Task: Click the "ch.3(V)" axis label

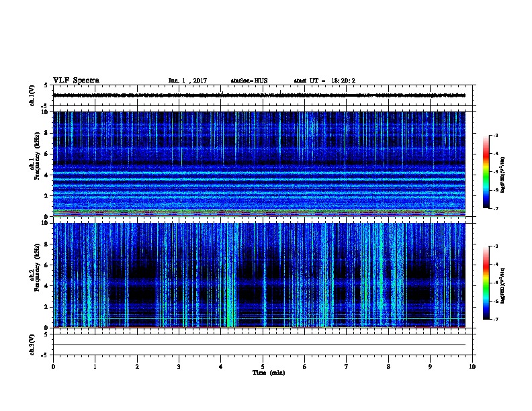Action: click(x=32, y=345)
